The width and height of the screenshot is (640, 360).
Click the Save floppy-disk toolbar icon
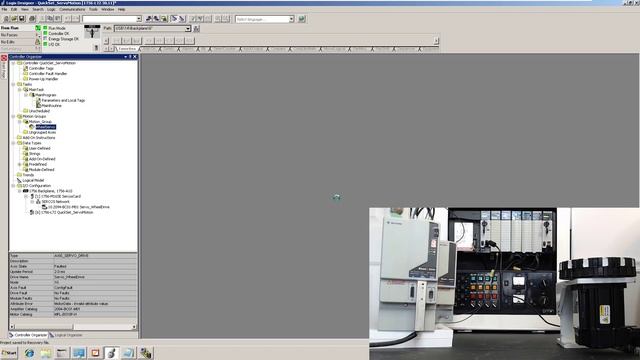click(22, 19)
